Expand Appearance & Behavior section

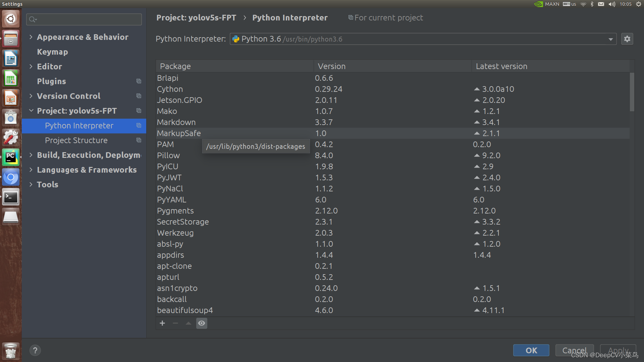pyautogui.click(x=31, y=37)
